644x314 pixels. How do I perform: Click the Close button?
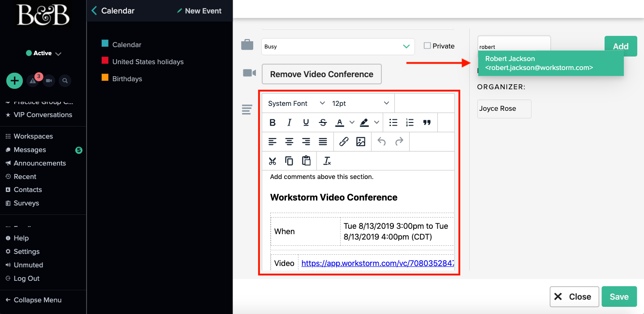[x=575, y=297]
